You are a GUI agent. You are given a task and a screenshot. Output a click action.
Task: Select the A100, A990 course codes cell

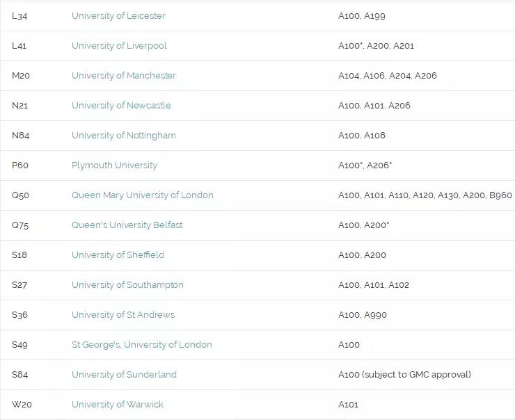point(363,315)
